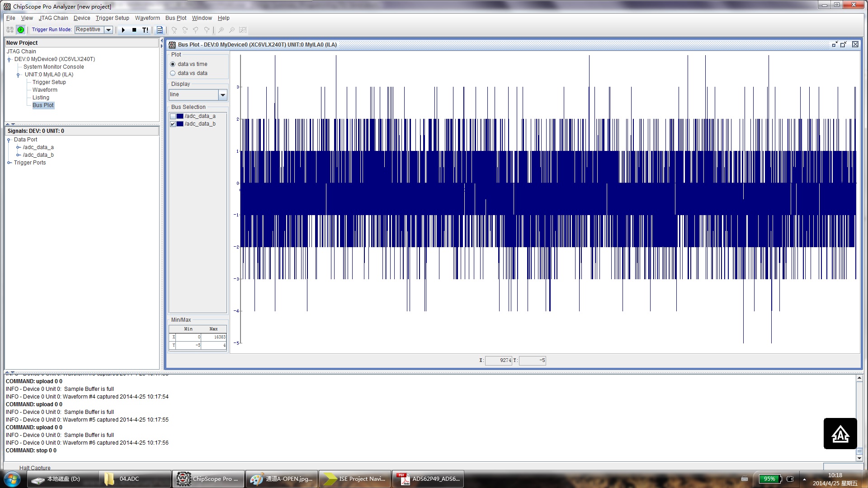Viewport: 868px width, 488px height.
Task: Click the second greyed cursor icon with O
Action: pos(185,30)
